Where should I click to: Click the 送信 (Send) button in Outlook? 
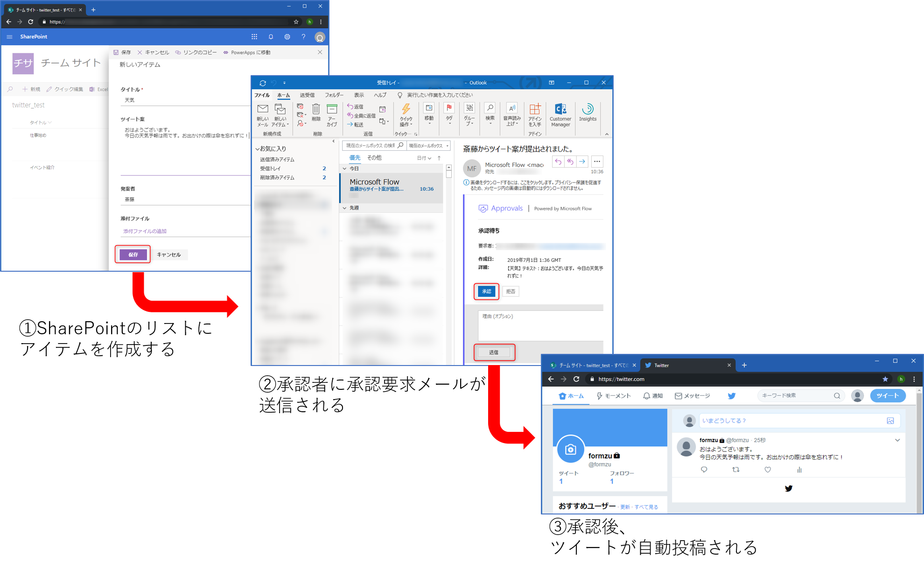[495, 352]
